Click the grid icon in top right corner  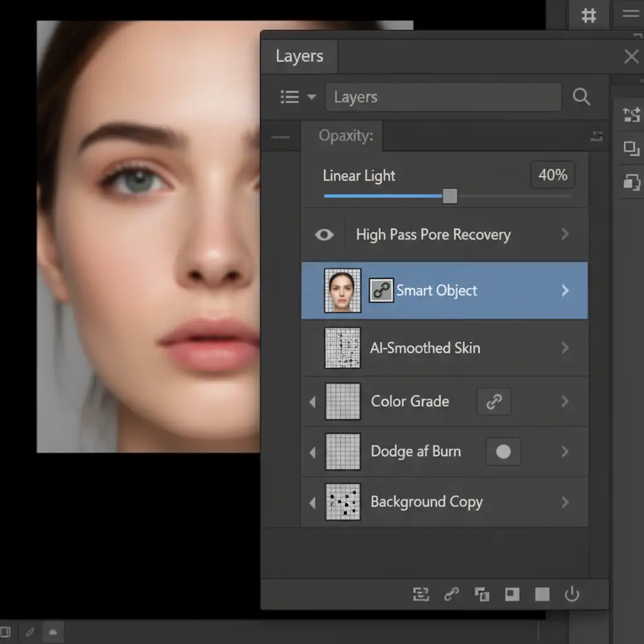(589, 15)
